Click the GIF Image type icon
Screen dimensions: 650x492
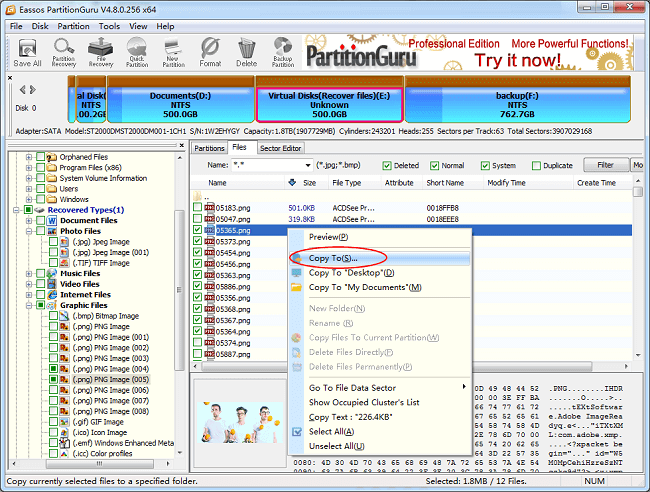pyautogui.click(x=64, y=422)
